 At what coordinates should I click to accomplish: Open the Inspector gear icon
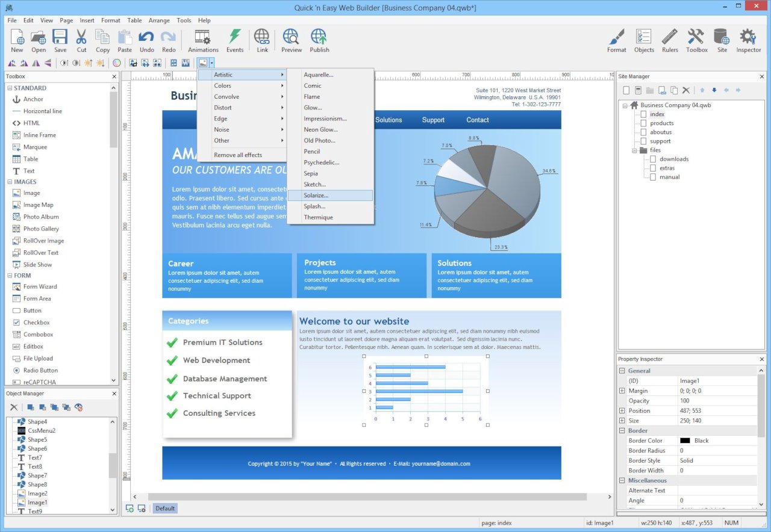pos(748,37)
